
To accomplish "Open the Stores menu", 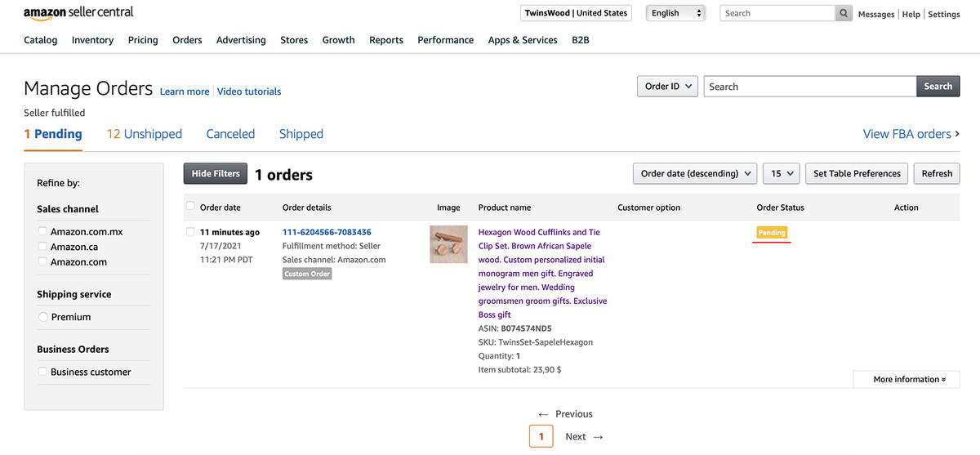I will (x=294, y=40).
